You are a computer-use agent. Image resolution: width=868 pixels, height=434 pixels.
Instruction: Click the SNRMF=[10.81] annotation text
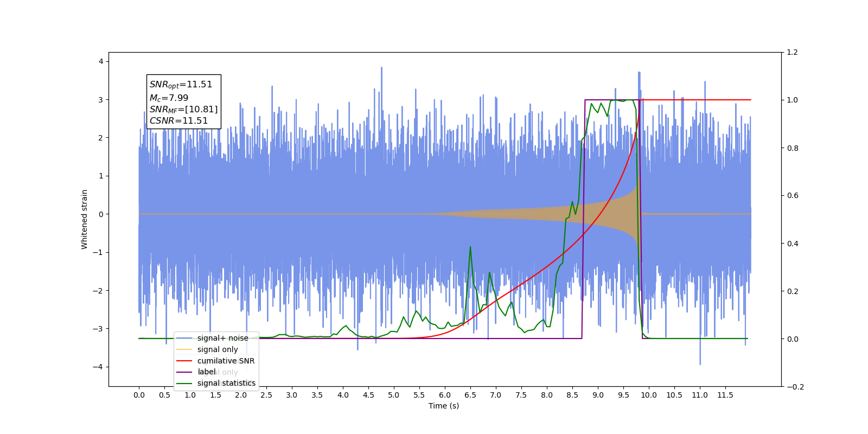[x=183, y=110]
